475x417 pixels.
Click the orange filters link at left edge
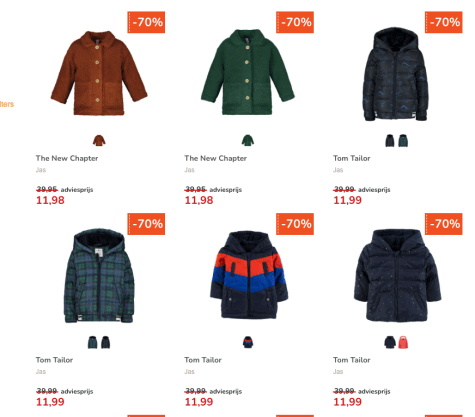click(x=7, y=104)
